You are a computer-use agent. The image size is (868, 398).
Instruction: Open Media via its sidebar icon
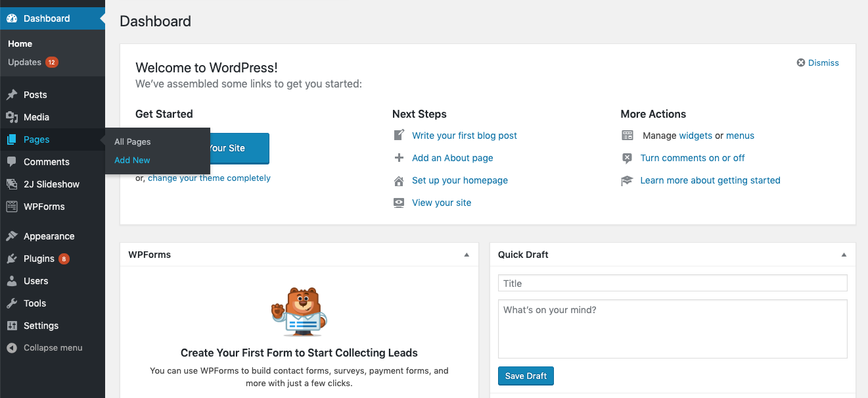12,117
